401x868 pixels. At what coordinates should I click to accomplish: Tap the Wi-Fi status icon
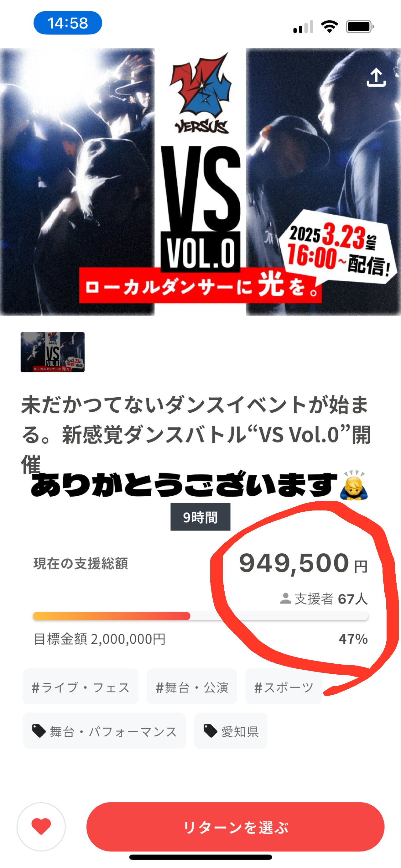[329, 26]
